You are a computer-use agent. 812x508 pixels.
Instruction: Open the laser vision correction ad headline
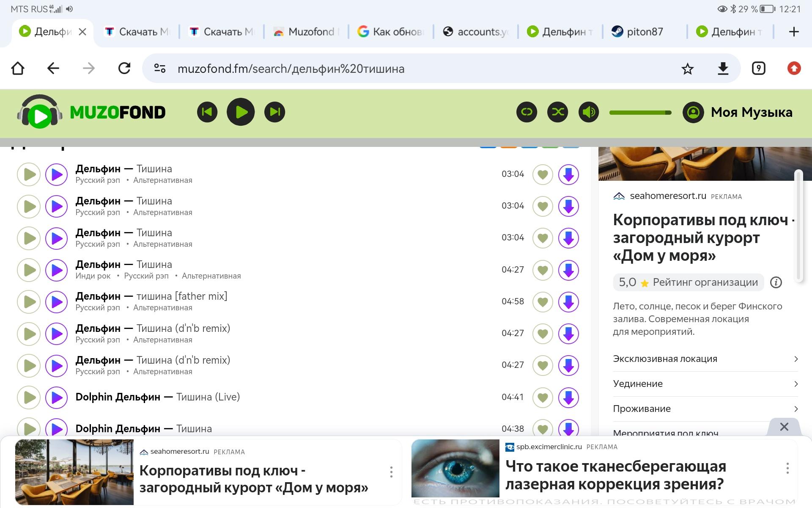(x=616, y=475)
